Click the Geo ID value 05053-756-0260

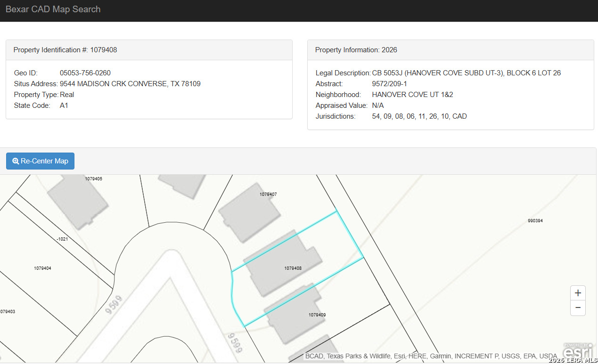[x=85, y=73]
